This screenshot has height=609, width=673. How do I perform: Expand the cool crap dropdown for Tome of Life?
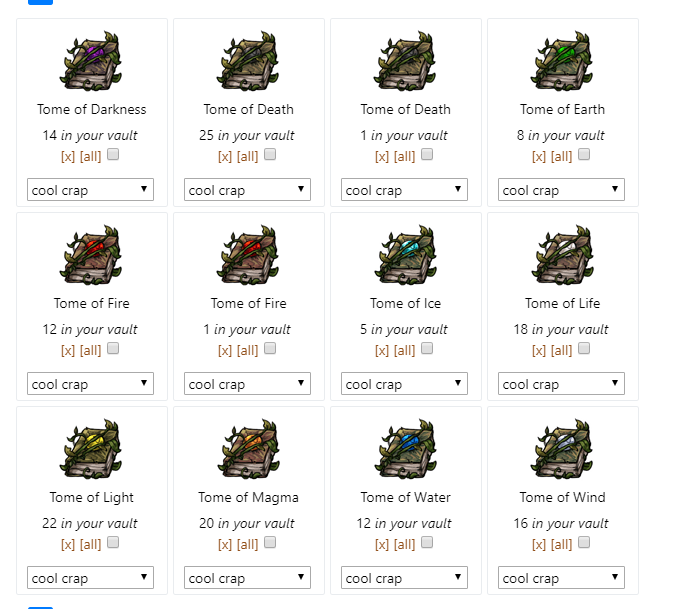pyautogui.click(x=561, y=384)
